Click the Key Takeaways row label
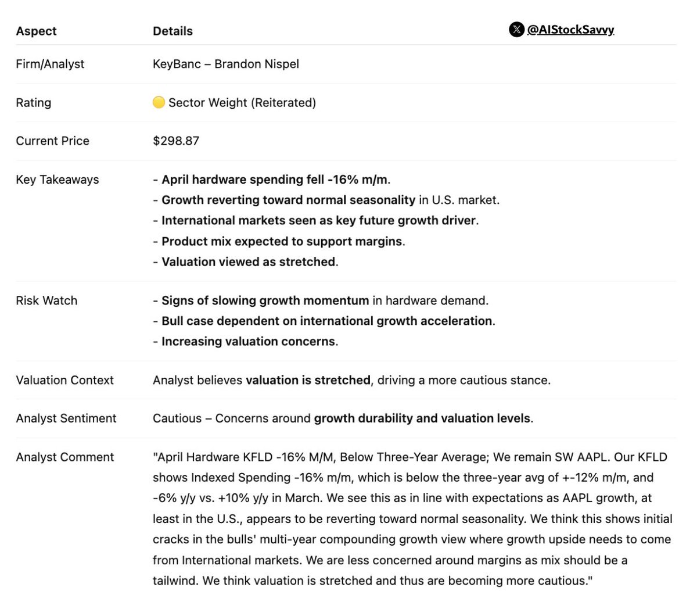 point(58,180)
